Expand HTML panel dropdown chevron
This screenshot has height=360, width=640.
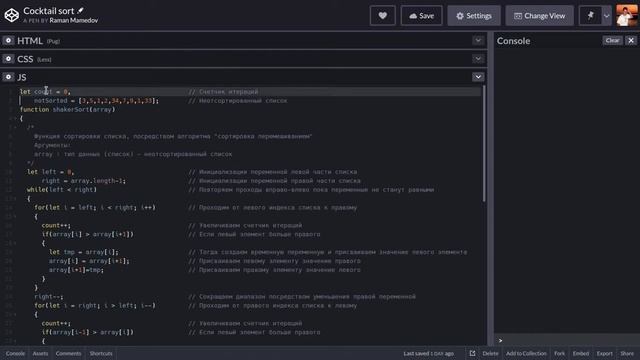click(478, 40)
